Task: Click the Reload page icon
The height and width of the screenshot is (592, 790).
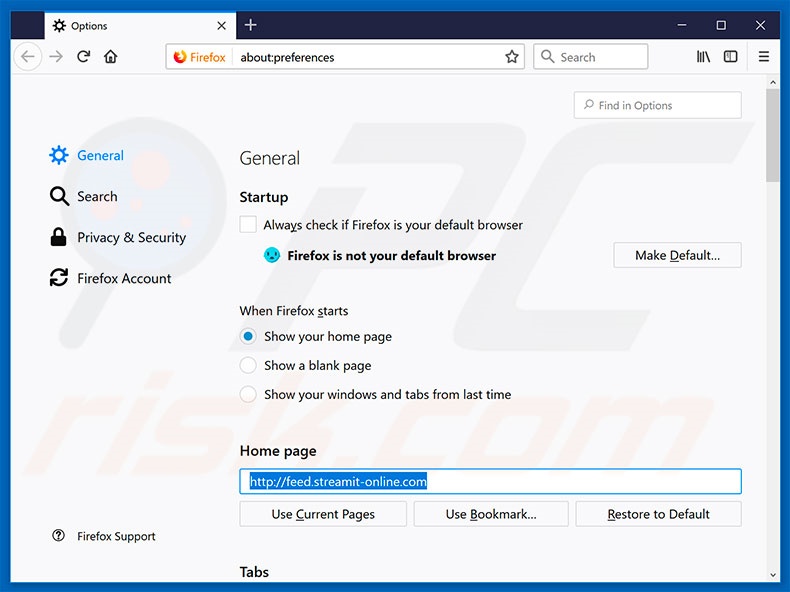Action: [x=84, y=57]
